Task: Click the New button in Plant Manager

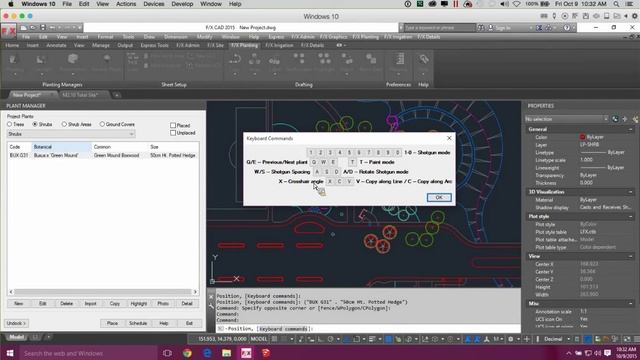Action: pyautogui.click(x=18, y=304)
